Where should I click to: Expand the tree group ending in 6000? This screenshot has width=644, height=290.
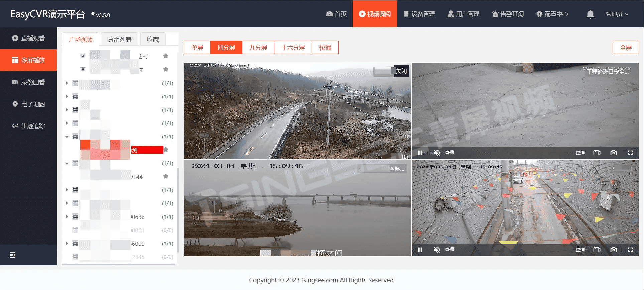pyautogui.click(x=67, y=243)
